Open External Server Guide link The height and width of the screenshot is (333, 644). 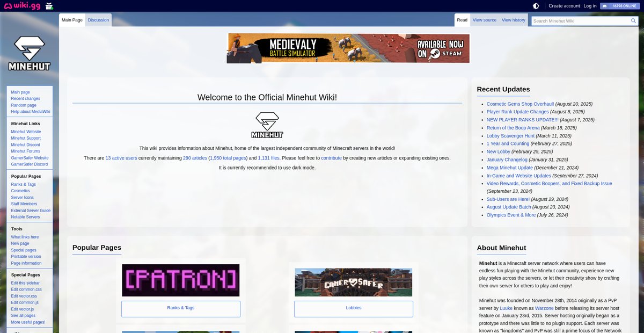[x=31, y=211]
